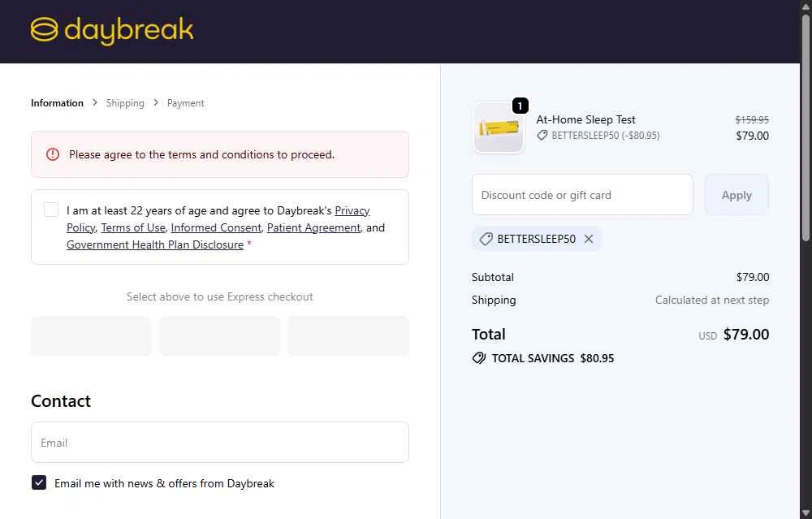Click the Total Savings tag icon
Screen dimensions: 812x519
pyautogui.click(x=479, y=358)
